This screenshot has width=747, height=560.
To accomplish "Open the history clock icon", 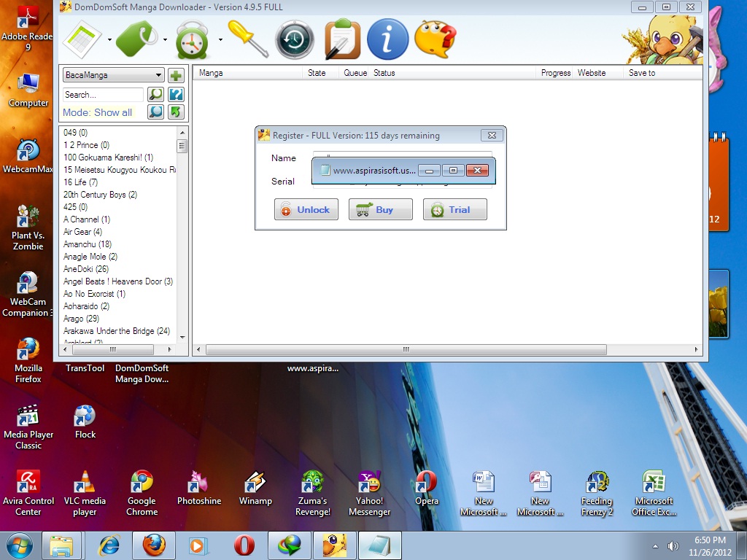I will pyautogui.click(x=295, y=39).
